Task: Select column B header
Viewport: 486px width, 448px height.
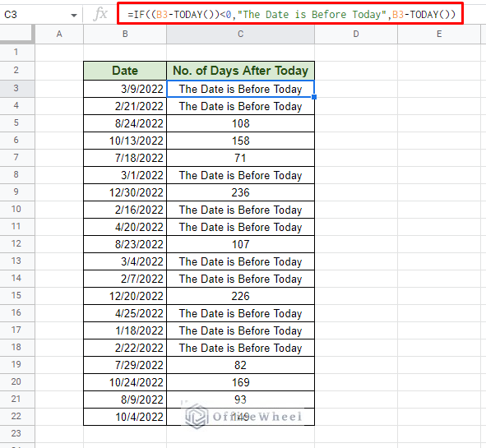Action: pyautogui.click(x=125, y=34)
